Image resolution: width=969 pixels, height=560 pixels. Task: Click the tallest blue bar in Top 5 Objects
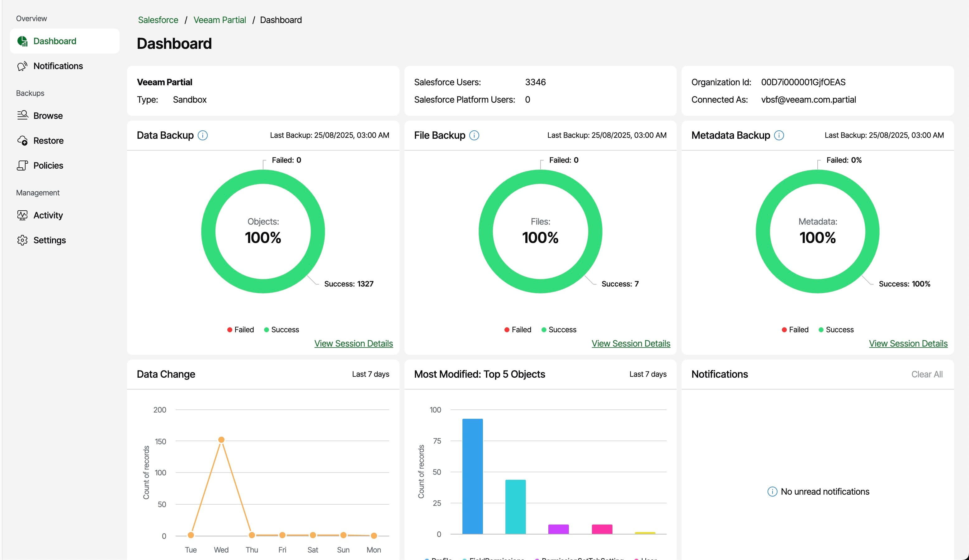(x=472, y=476)
